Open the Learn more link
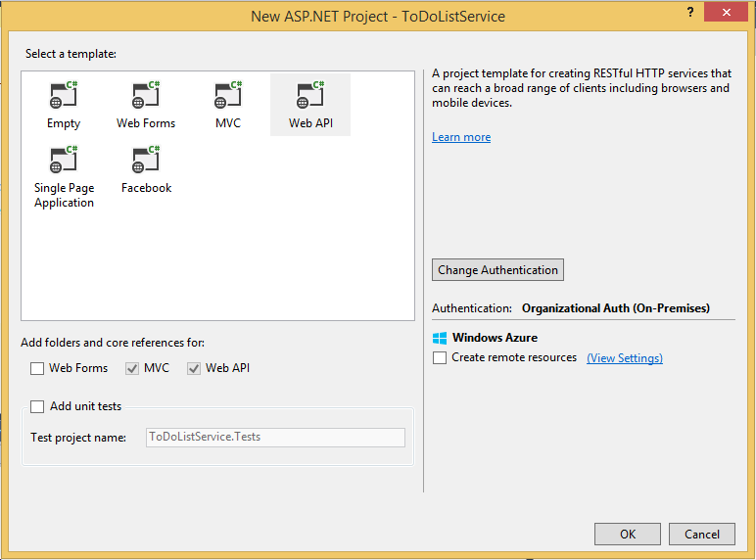Screen dimensions: 756x560 click(x=461, y=137)
